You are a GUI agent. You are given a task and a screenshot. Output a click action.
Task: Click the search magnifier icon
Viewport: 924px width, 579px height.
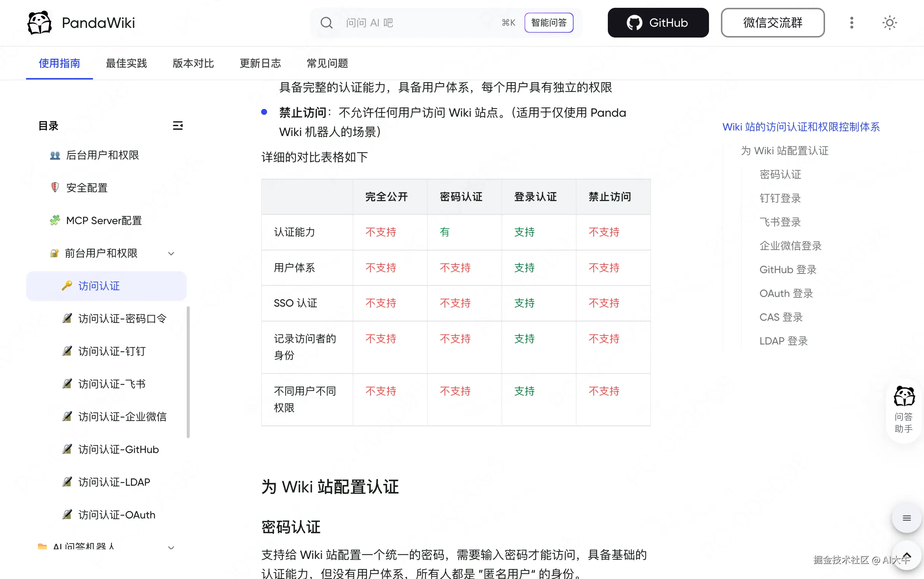pyautogui.click(x=326, y=23)
